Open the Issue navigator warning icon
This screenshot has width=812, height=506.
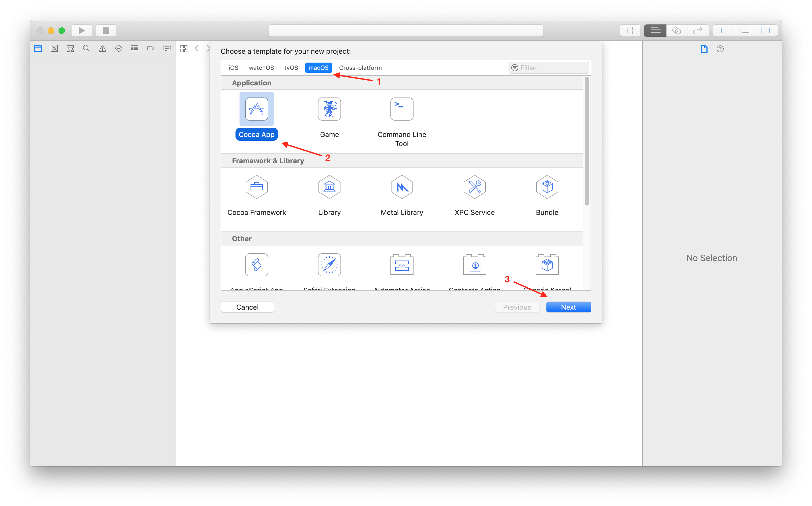(102, 49)
